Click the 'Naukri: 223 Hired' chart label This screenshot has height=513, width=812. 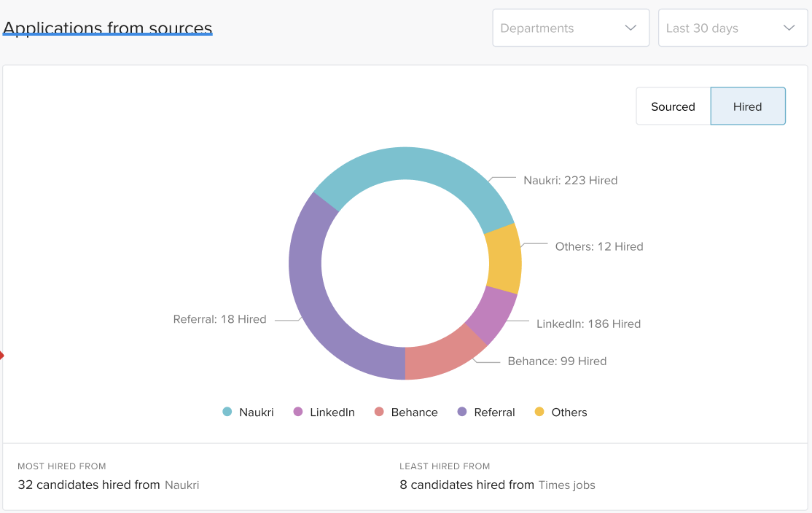(570, 181)
